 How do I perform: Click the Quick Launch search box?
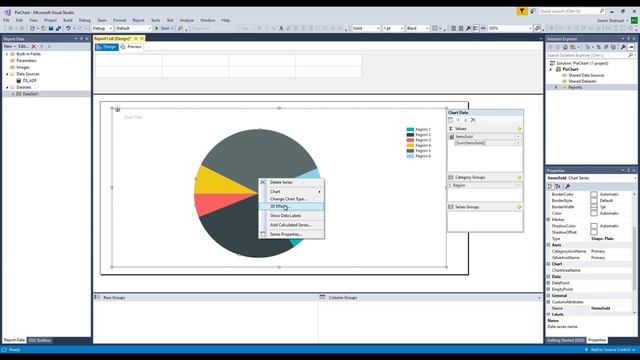571,11
